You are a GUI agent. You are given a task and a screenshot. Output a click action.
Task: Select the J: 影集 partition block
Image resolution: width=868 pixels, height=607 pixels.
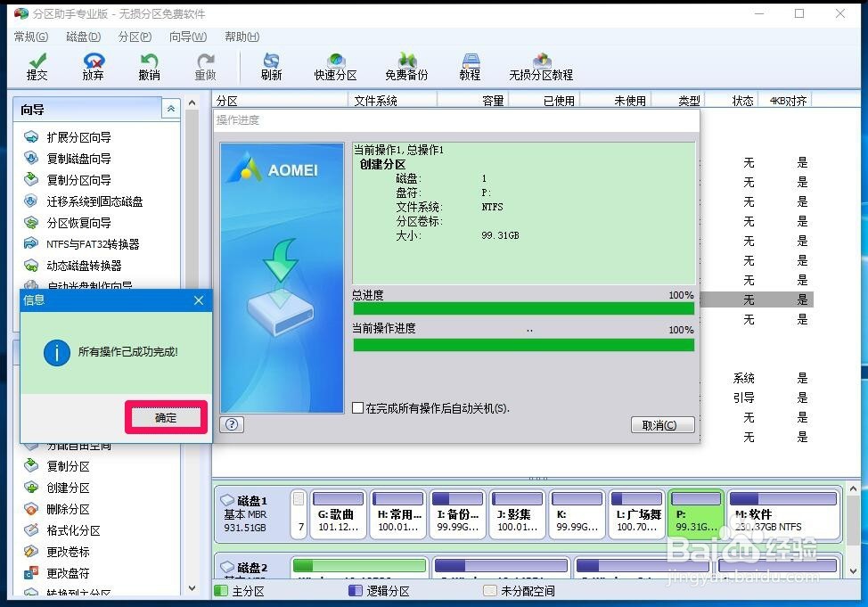[x=517, y=514]
